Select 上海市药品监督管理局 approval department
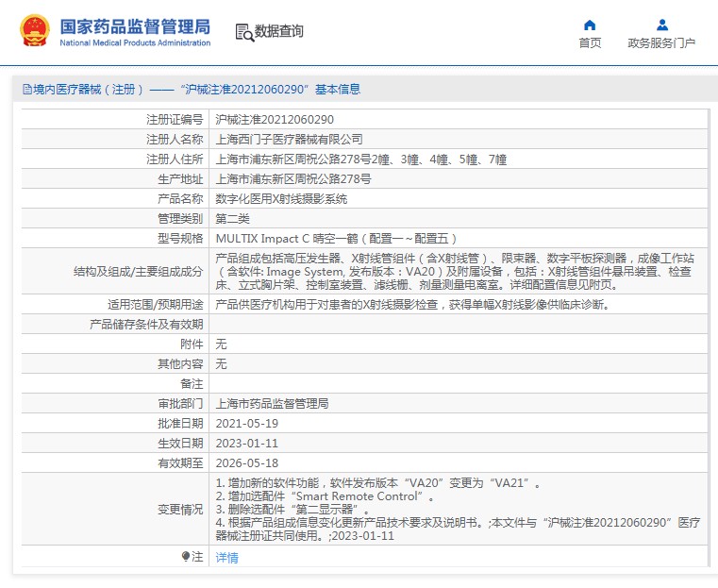718x588 pixels. tap(272, 403)
